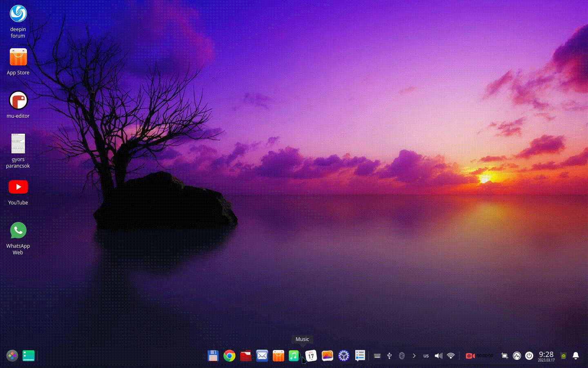The height and width of the screenshot is (368, 588).
Task: Open the 9:28 clock date panel
Action: 546,356
